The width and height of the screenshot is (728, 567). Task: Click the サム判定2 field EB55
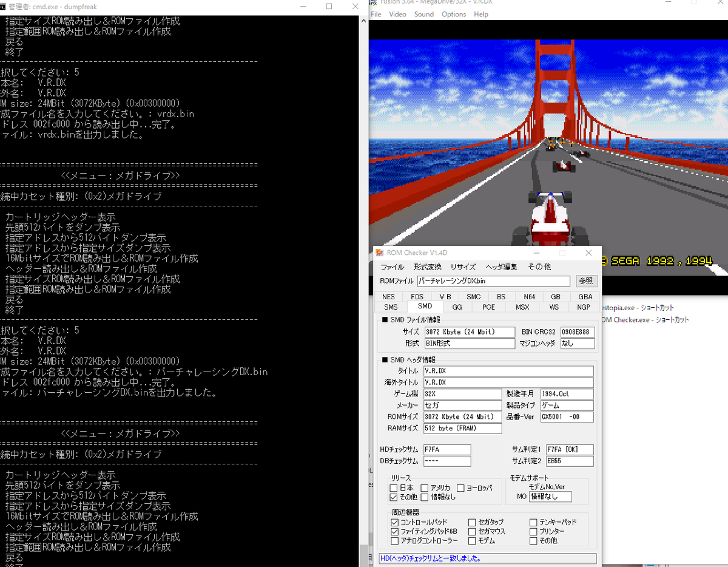(x=569, y=461)
